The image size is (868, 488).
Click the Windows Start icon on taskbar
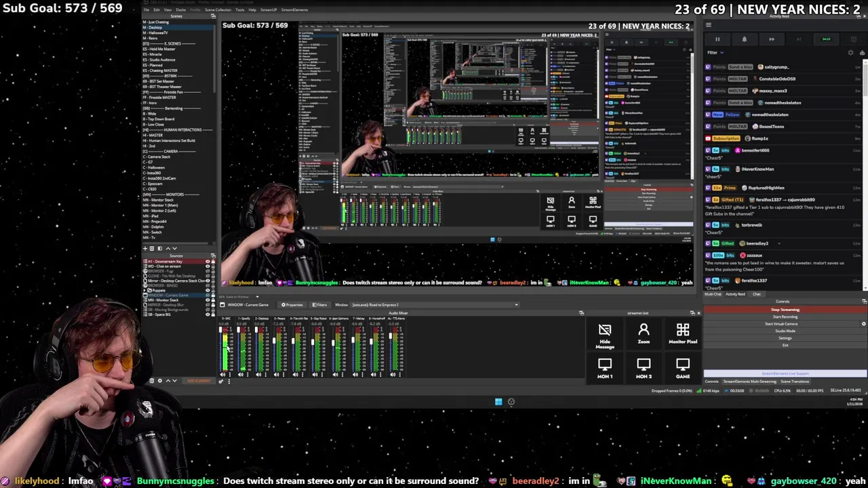pyautogui.click(x=498, y=401)
